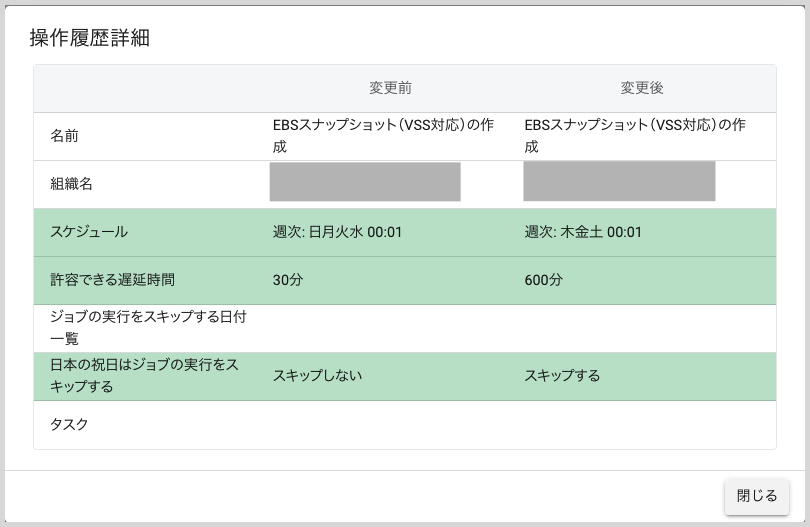Select the 組織名 row label

tap(71, 184)
